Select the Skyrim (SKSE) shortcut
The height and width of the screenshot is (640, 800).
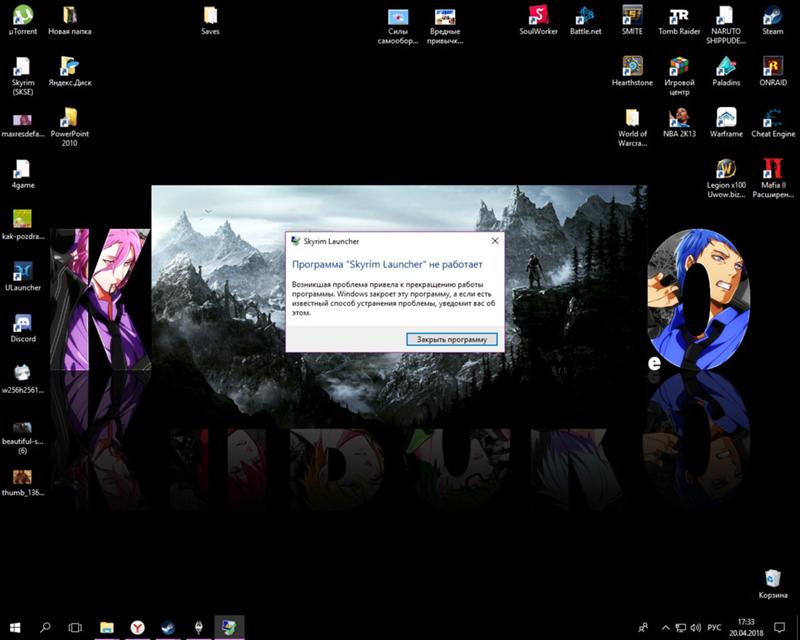click(x=23, y=77)
